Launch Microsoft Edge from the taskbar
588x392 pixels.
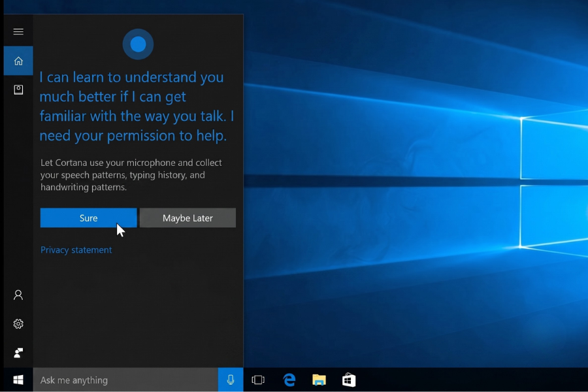(x=289, y=380)
